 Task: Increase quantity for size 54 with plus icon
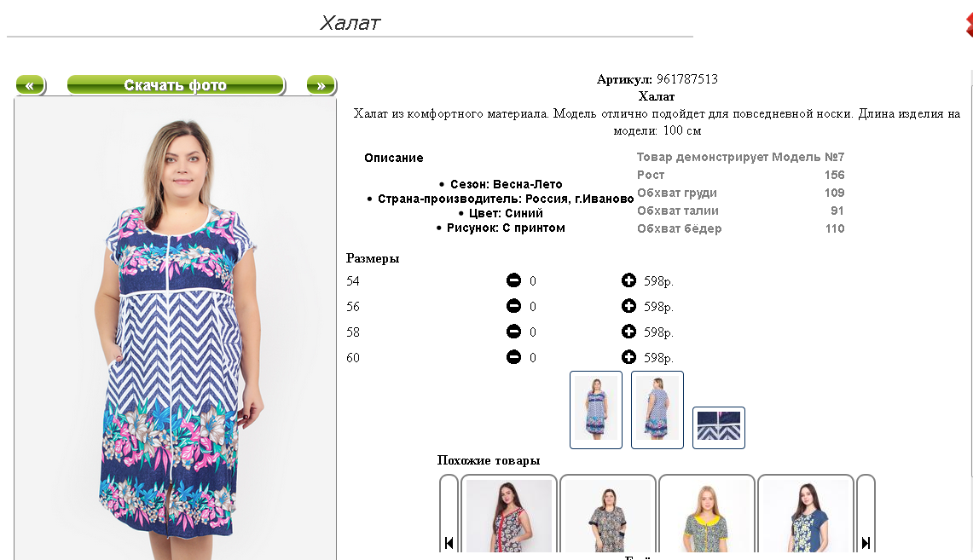pos(628,280)
